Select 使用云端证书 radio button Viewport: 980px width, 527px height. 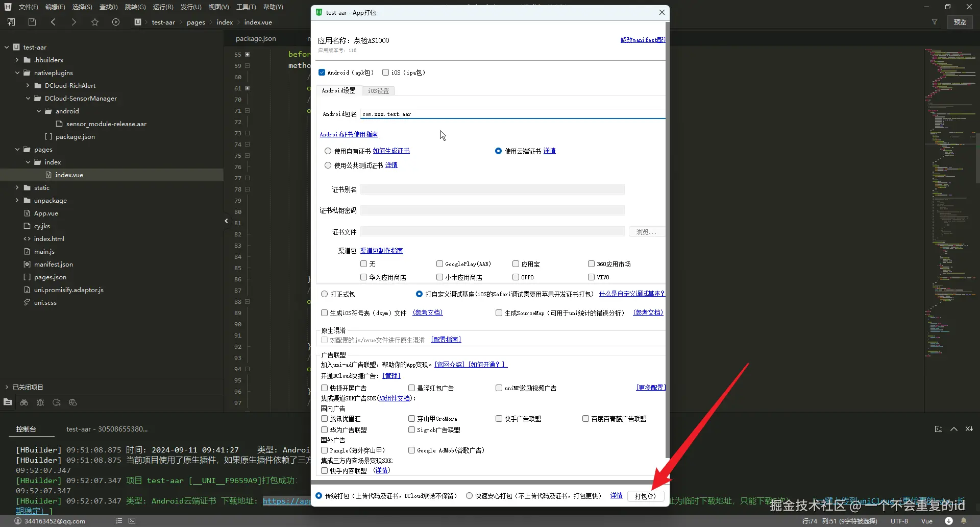[498, 151]
